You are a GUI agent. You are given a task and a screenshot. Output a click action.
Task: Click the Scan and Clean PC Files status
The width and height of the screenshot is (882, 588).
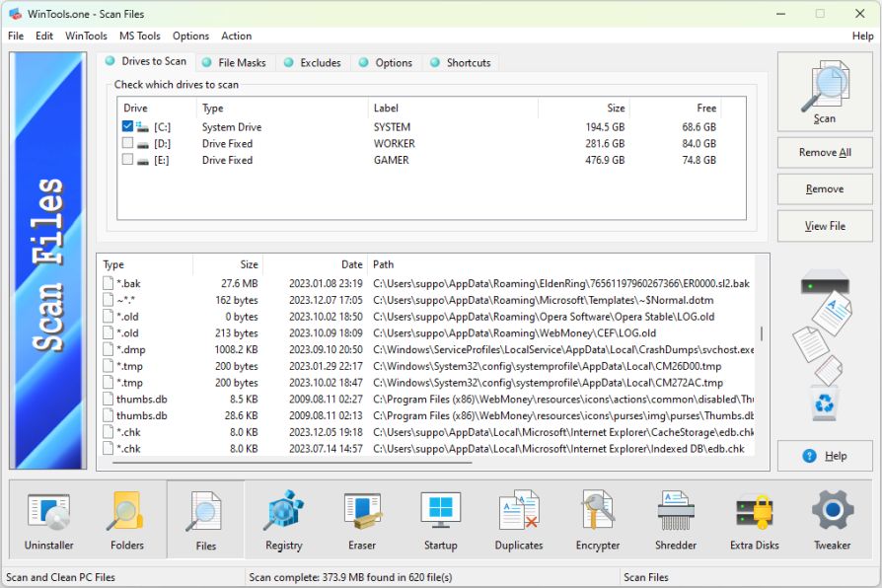coord(60,577)
